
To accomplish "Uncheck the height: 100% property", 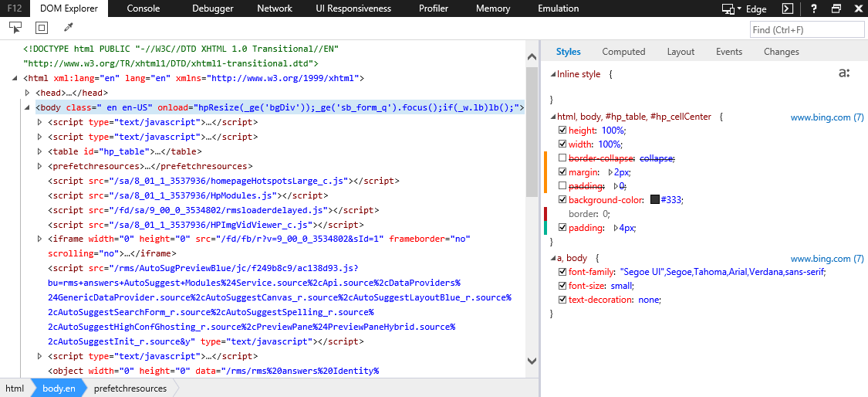I will click(x=562, y=131).
